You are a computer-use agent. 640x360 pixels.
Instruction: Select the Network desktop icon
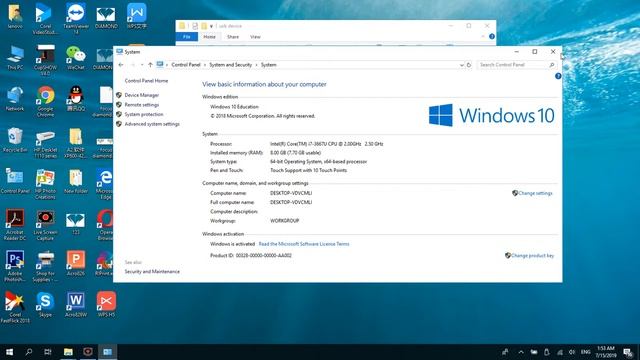pyautogui.click(x=15, y=98)
